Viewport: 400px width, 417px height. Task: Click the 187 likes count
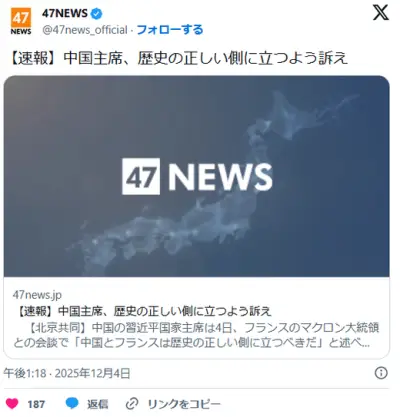36,404
